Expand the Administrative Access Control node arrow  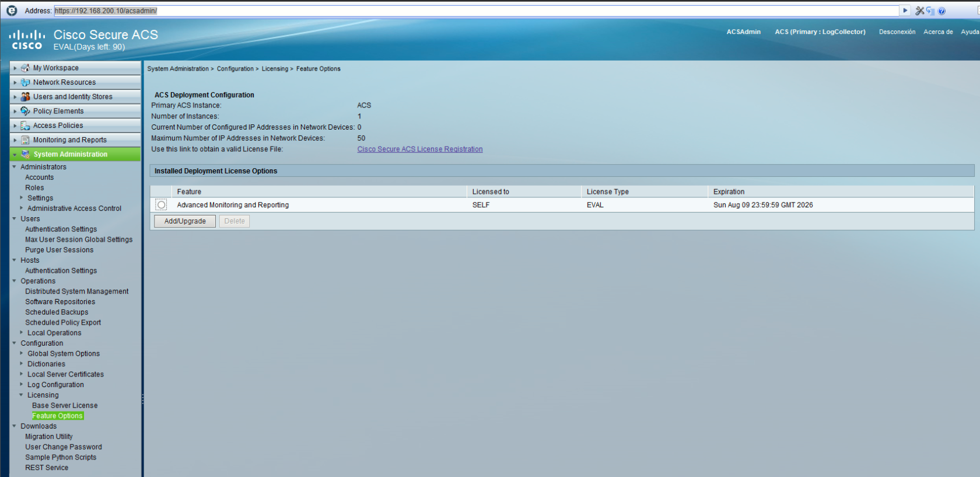click(x=22, y=208)
